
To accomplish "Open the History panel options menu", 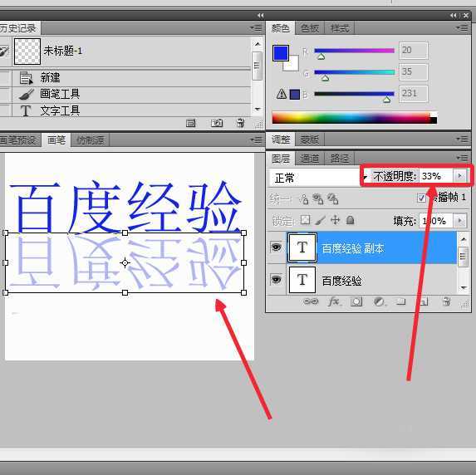I will point(256,28).
